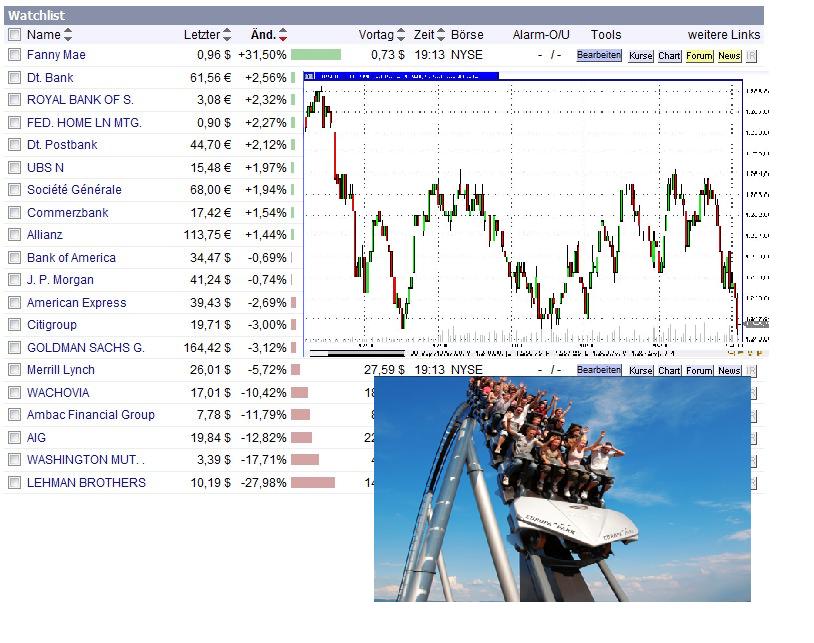Open IR icon in Merrill Lynch row
Viewport: 814px width, 643px height.
(x=751, y=371)
